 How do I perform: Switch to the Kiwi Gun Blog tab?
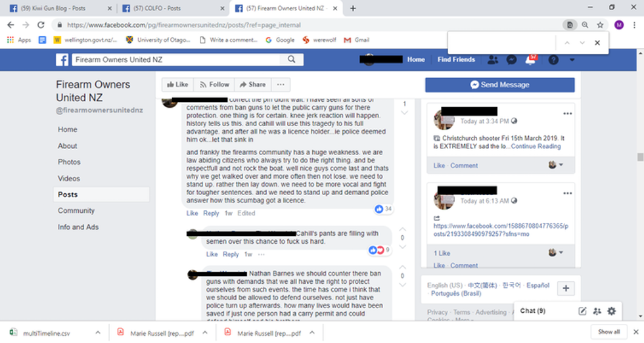click(x=60, y=9)
